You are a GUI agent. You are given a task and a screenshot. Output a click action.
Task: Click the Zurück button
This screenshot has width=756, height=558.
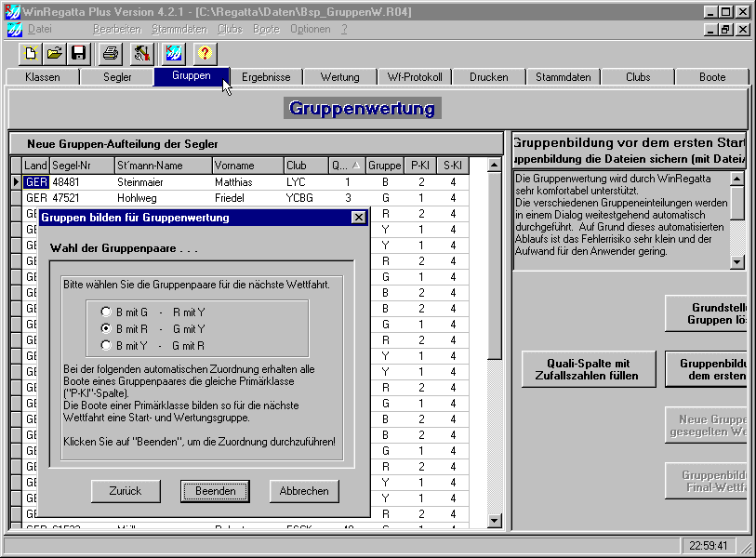[x=126, y=491]
